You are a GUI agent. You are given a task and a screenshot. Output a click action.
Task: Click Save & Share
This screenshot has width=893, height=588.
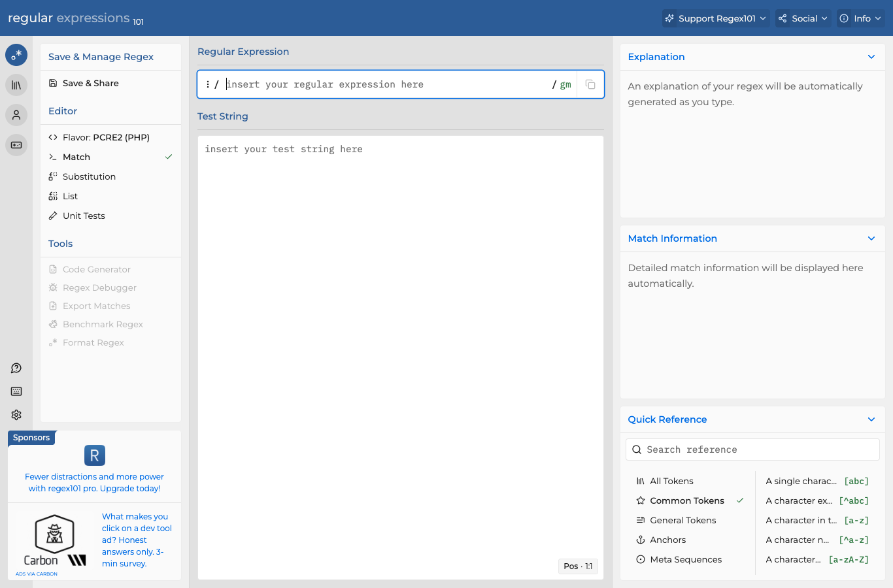(x=110, y=83)
